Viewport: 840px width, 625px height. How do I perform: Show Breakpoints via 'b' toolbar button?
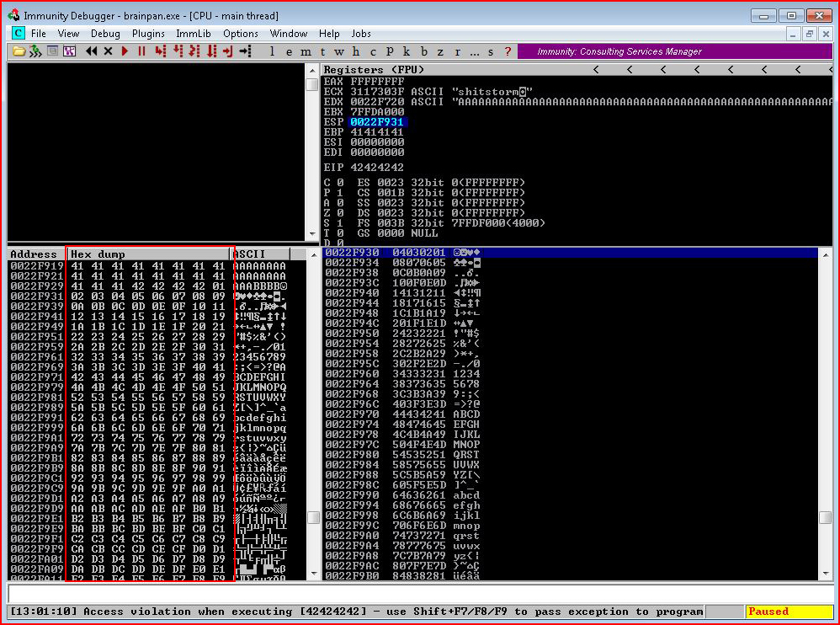pyautogui.click(x=423, y=51)
